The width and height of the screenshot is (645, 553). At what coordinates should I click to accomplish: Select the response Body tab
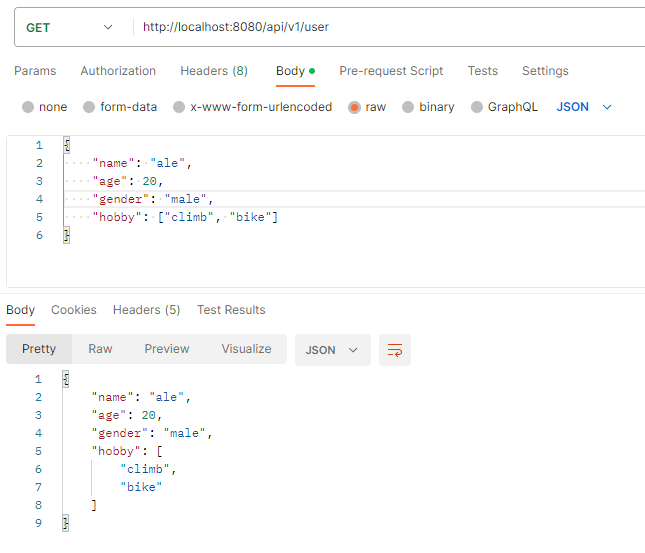(x=21, y=310)
